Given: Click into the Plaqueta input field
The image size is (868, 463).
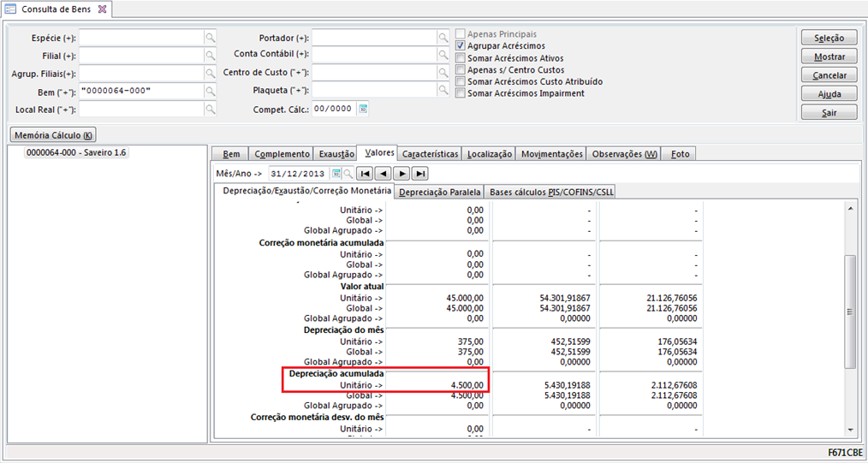Looking at the screenshot, I should pyautogui.click(x=374, y=92).
